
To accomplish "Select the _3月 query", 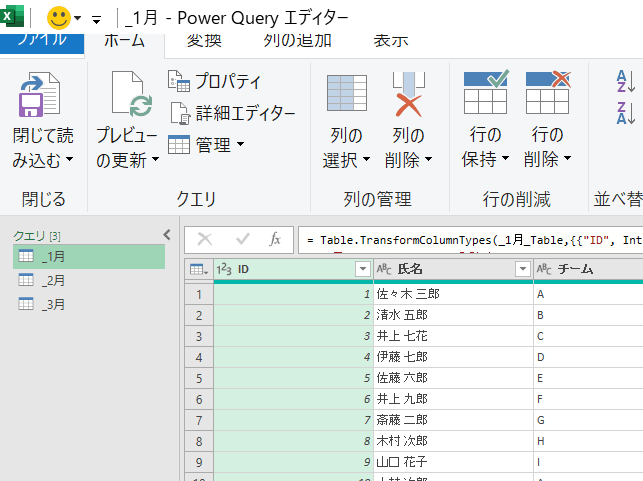I will point(89,304).
